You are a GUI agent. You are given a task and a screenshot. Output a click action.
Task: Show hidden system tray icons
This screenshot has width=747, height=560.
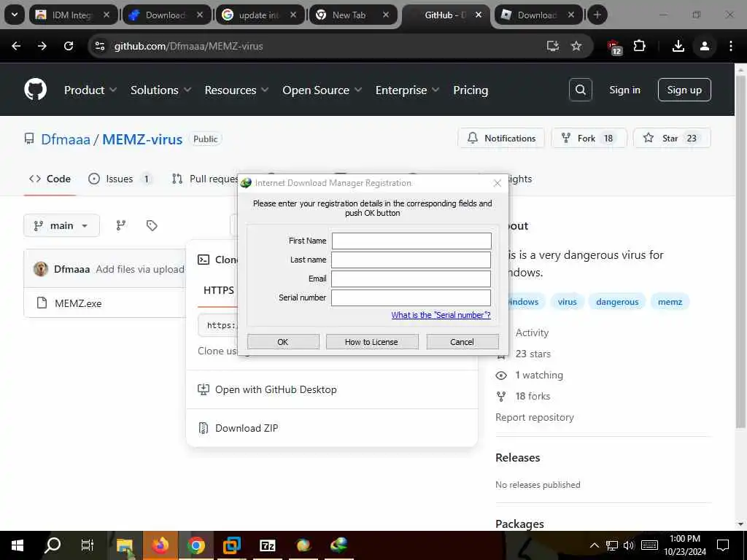[x=595, y=545]
